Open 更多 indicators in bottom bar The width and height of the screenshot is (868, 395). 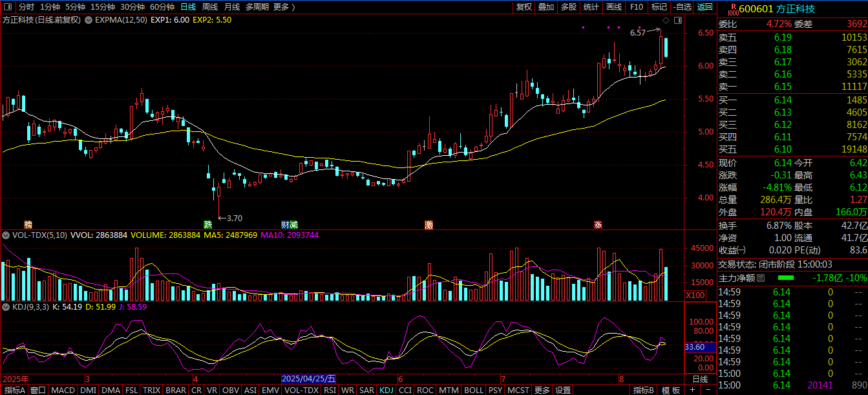[542, 390]
